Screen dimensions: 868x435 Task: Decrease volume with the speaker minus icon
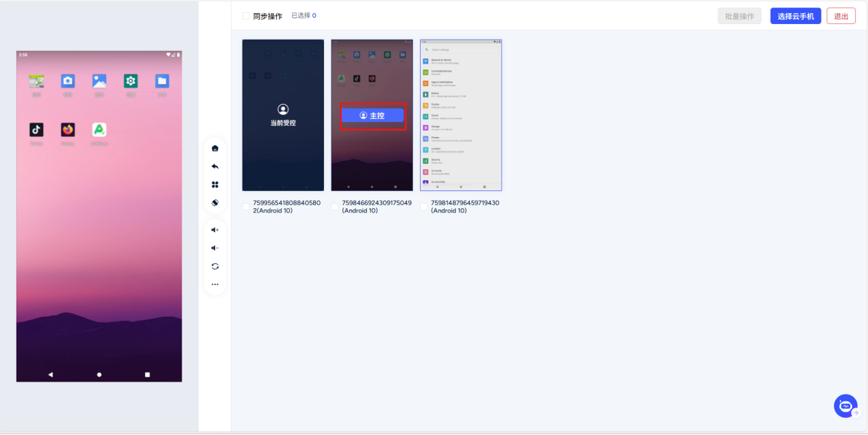(x=215, y=248)
